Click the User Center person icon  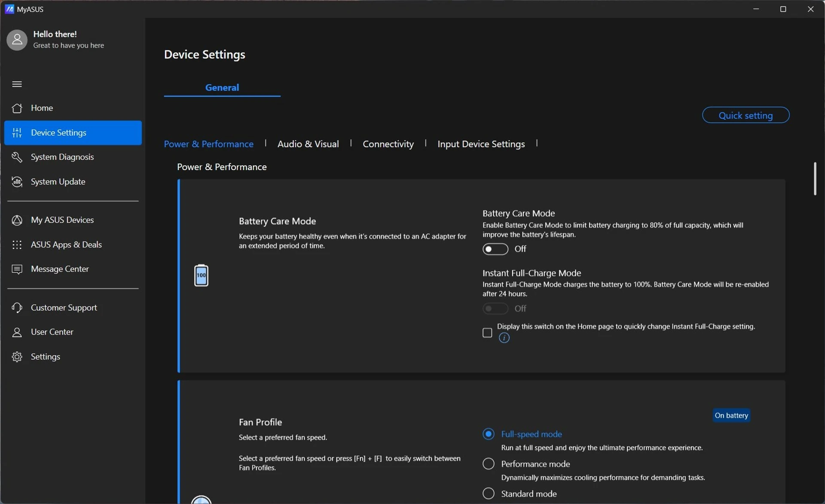(x=17, y=332)
